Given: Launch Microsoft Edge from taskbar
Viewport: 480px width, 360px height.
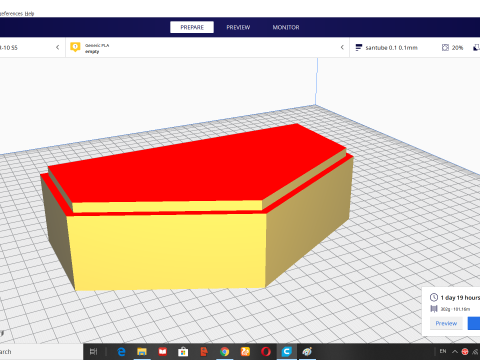Looking at the screenshot, I should pyautogui.click(x=121, y=351).
